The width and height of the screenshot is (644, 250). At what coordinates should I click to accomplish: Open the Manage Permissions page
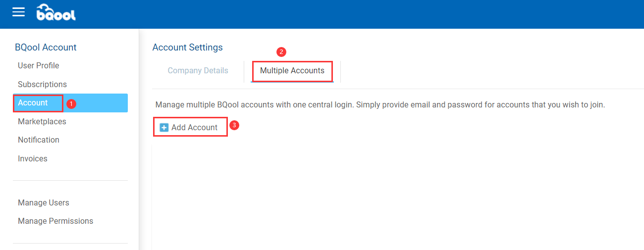click(x=55, y=221)
